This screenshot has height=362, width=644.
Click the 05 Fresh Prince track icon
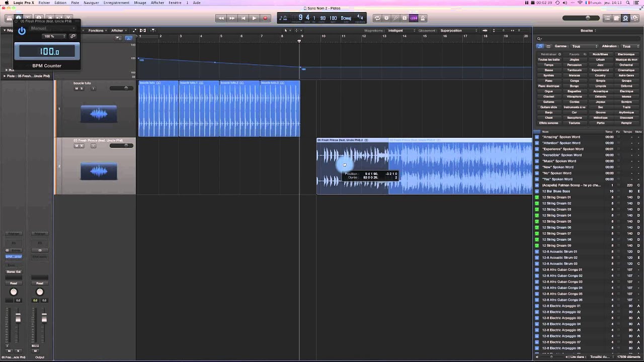(x=99, y=171)
